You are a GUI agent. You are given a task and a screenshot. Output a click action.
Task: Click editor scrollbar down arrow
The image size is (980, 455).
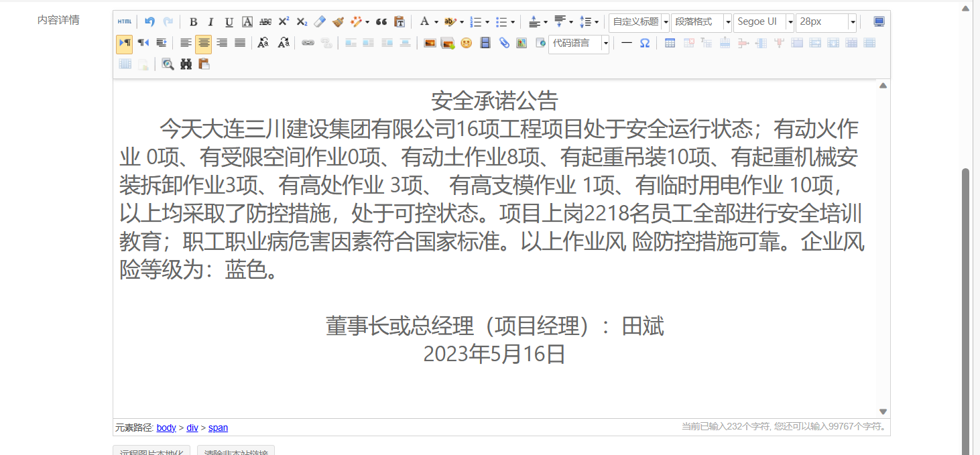(883, 411)
